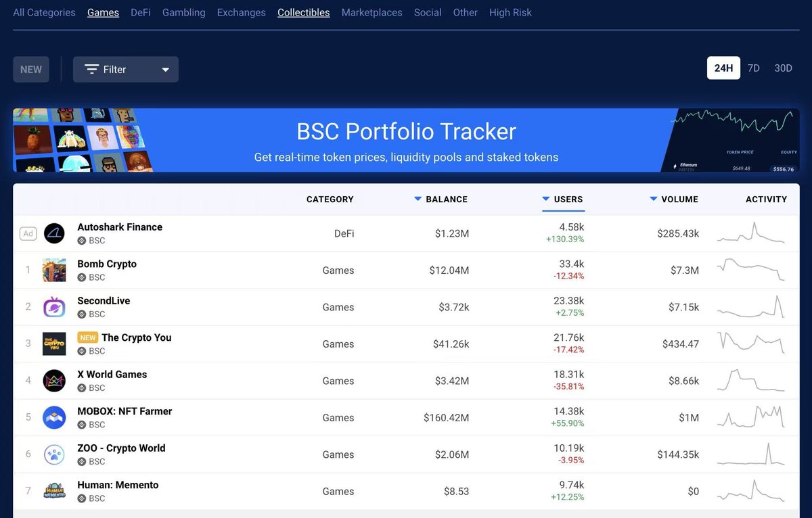Click the +130.39% change for Autoshark Finance
This screenshot has width=812, height=518.
(565, 239)
